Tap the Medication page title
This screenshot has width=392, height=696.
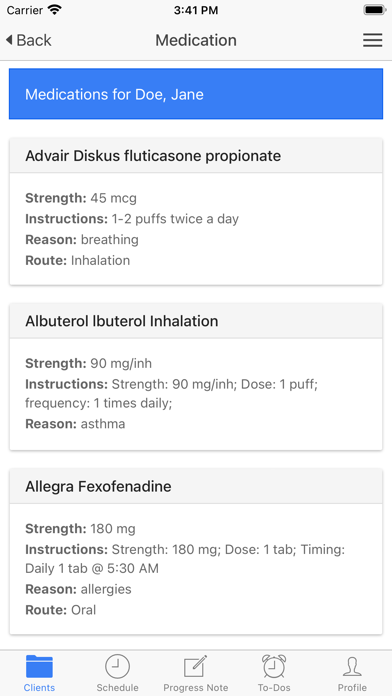click(x=196, y=40)
